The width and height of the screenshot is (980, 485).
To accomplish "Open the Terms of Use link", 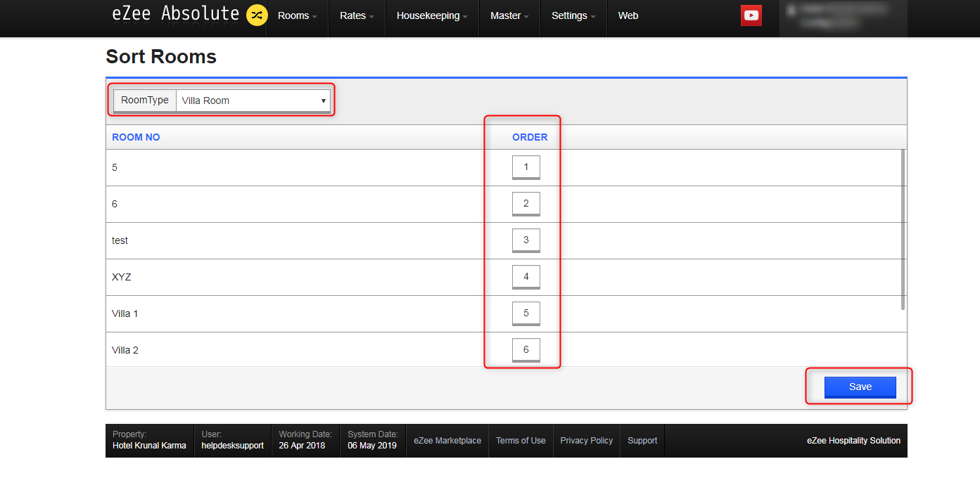I will (x=521, y=441).
